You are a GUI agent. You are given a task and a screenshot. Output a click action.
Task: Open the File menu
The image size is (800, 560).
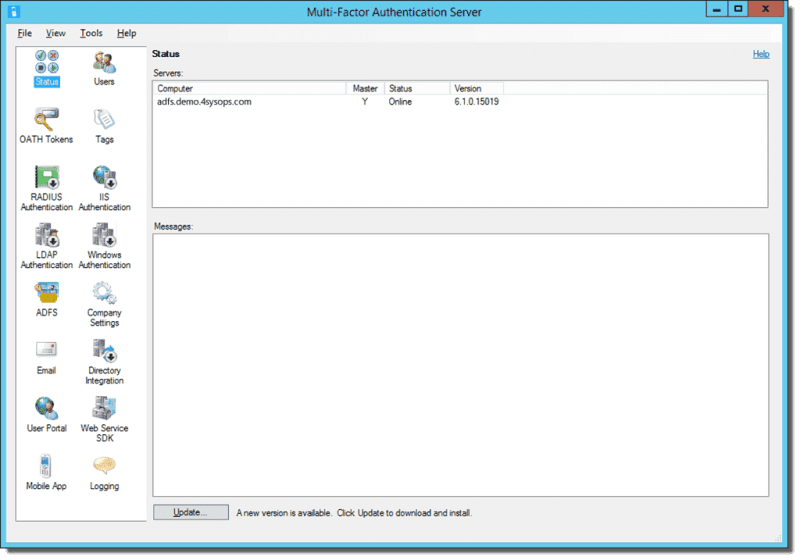click(x=24, y=33)
